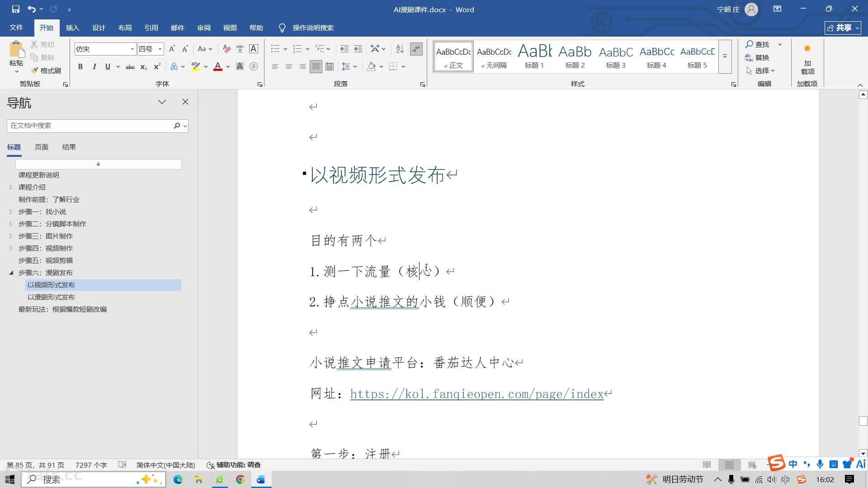Click the Format Painter button
Screen dimensions: 868x488
[46, 71]
